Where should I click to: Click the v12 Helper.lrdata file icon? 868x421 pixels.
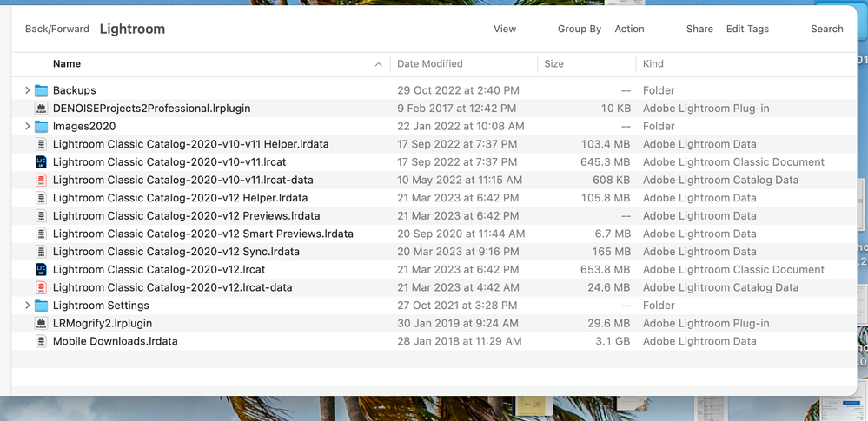41,198
